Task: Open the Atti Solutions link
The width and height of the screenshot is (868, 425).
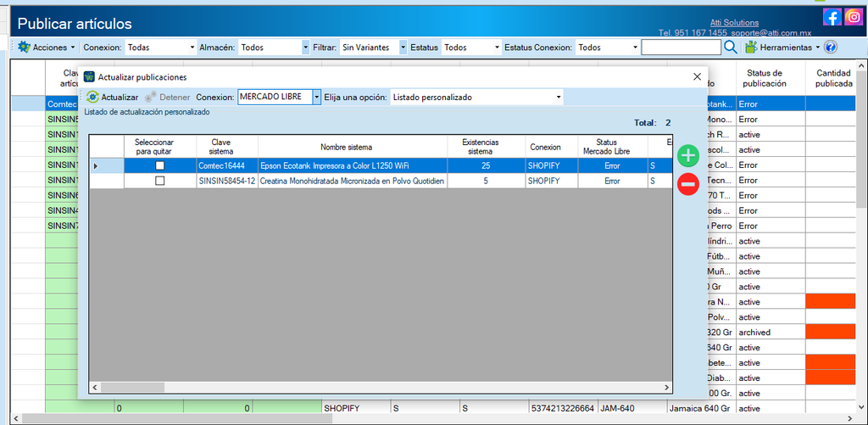Action: 734,23
